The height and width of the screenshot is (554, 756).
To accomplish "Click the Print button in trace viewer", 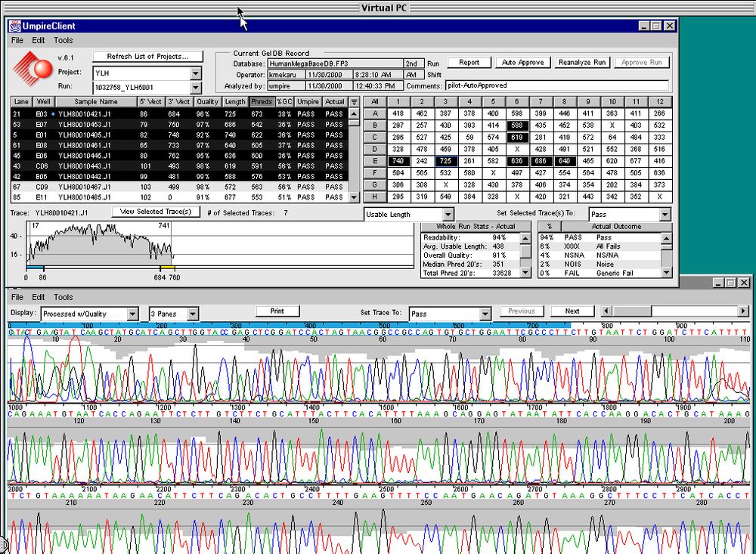I will [277, 311].
